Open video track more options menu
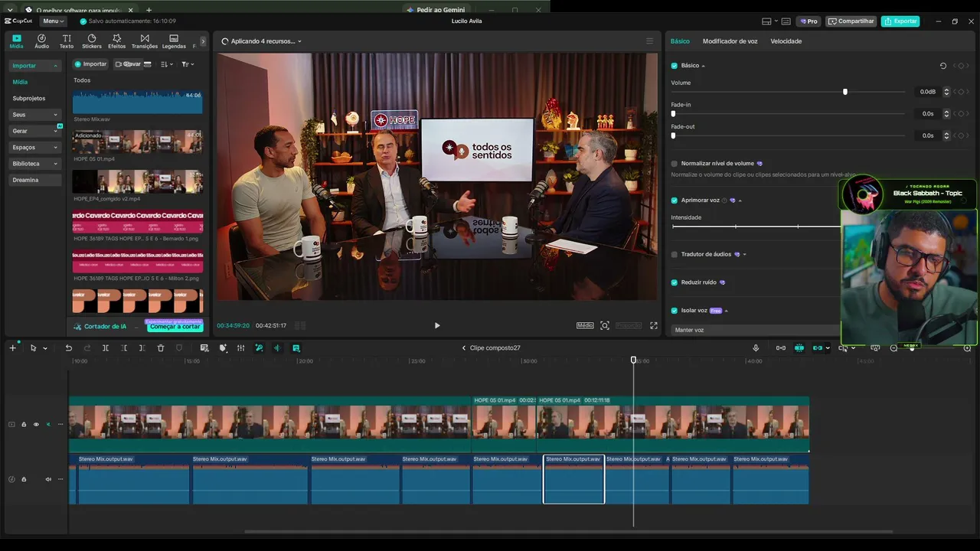Image resolution: width=980 pixels, height=551 pixels. (60, 424)
